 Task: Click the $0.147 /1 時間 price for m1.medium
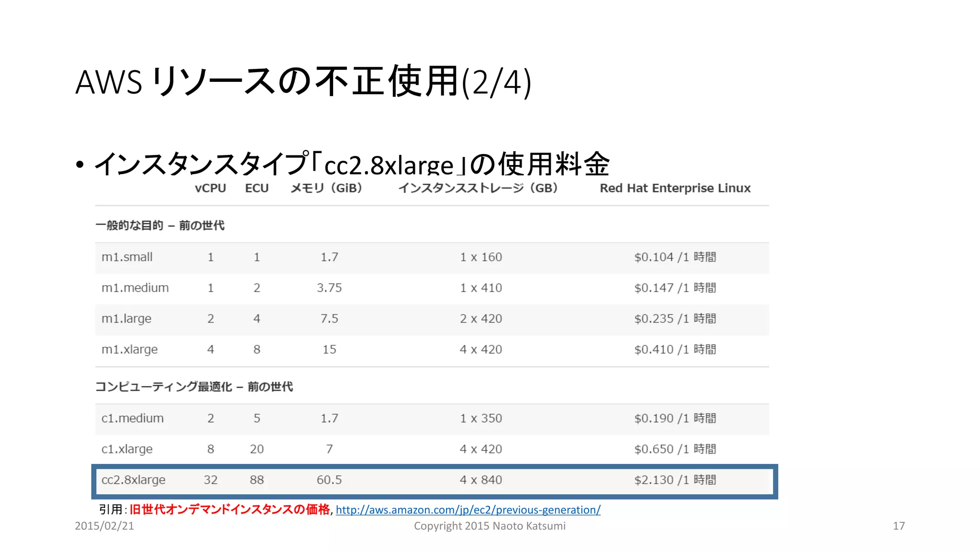(x=675, y=287)
